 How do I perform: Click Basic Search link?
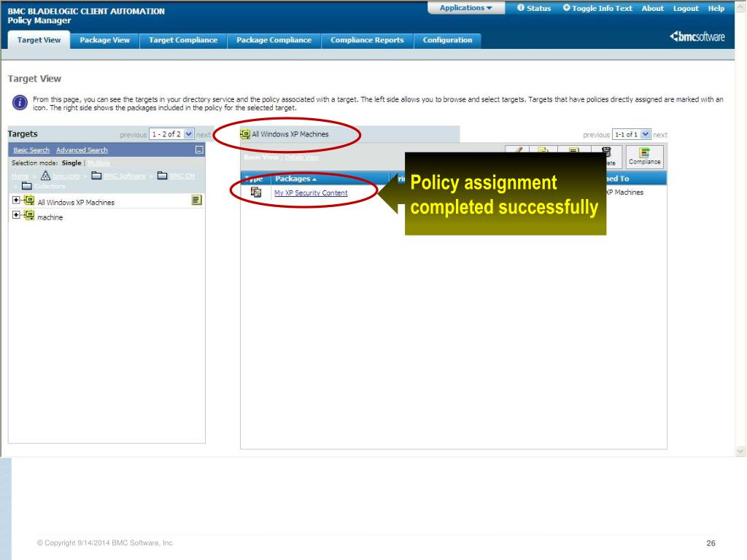(31, 150)
